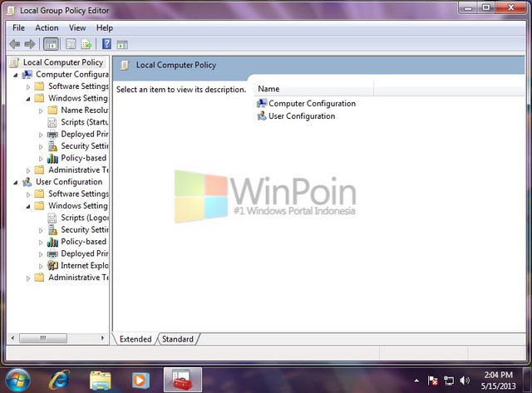Click User Configuration icon in right pane list
The height and width of the screenshot is (393, 532).
[x=262, y=116]
